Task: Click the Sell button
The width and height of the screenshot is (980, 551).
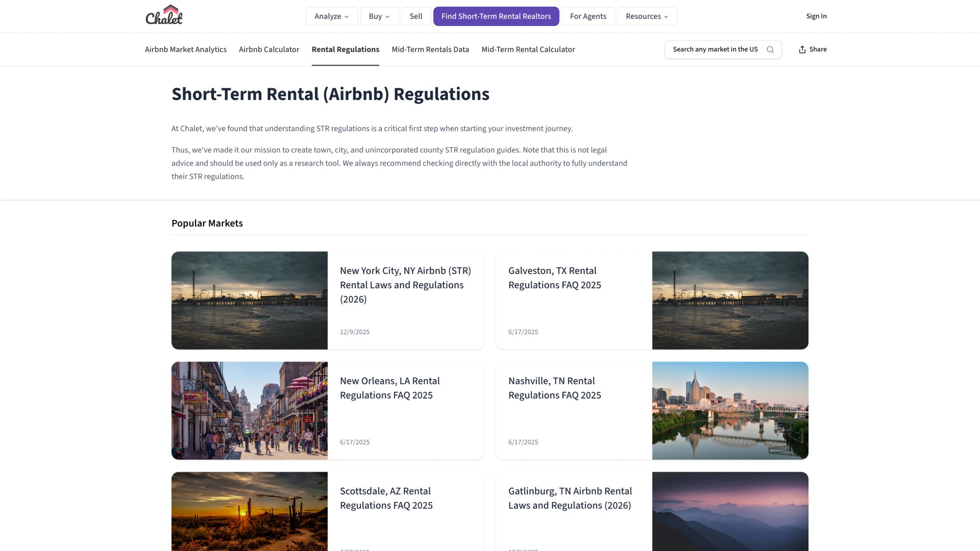Action: point(416,16)
